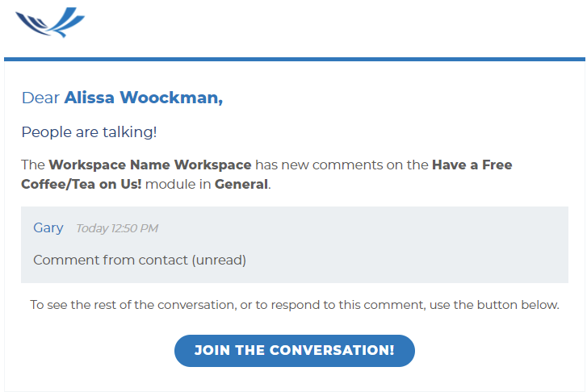The height and width of the screenshot is (392, 587).
Task: Click the name Alissa Woockman
Action: 144,98
